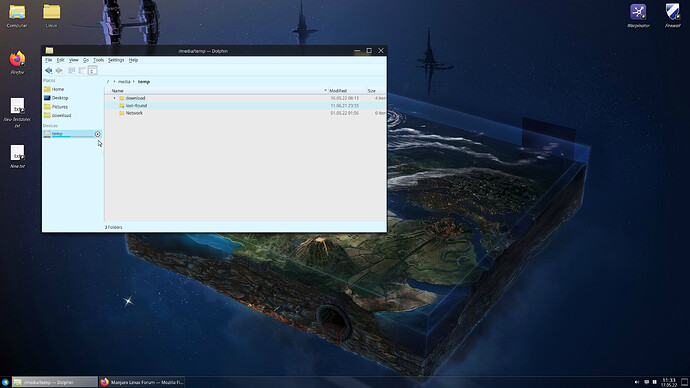The image size is (690, 388).
Task: Switch to compact view mode in toolbar
Action: tap(82, 70)
